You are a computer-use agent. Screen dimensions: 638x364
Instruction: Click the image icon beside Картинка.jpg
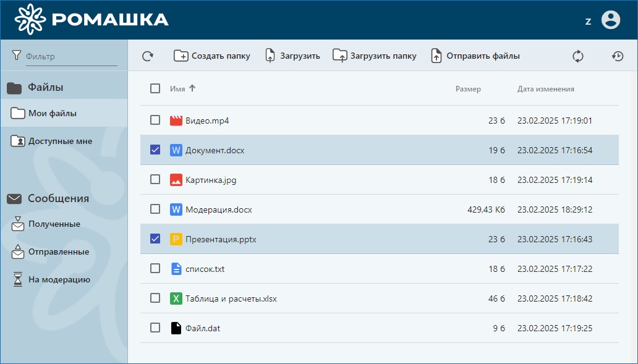176,180
